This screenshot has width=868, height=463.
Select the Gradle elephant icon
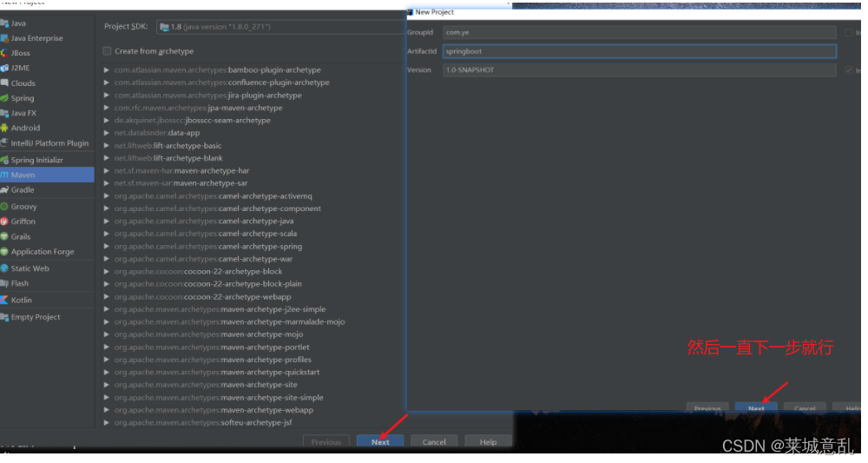4,190
